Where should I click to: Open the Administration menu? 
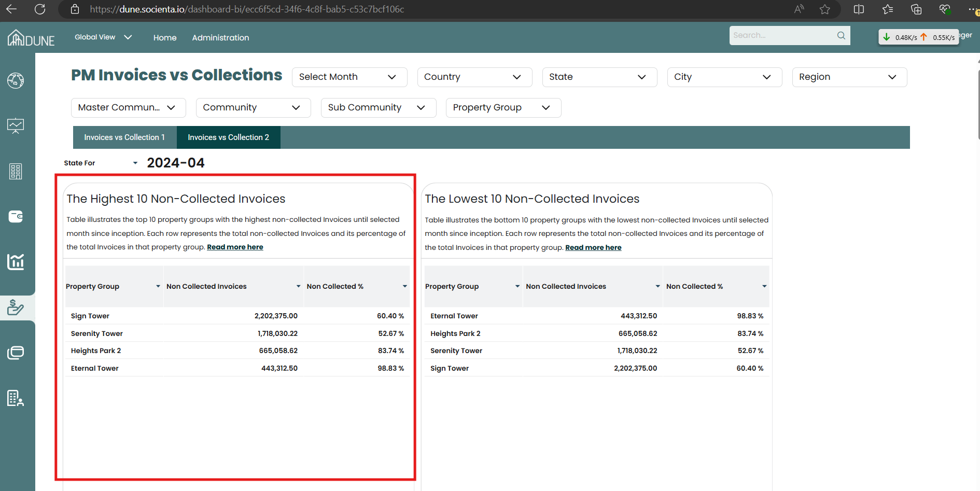coord(220,38)
